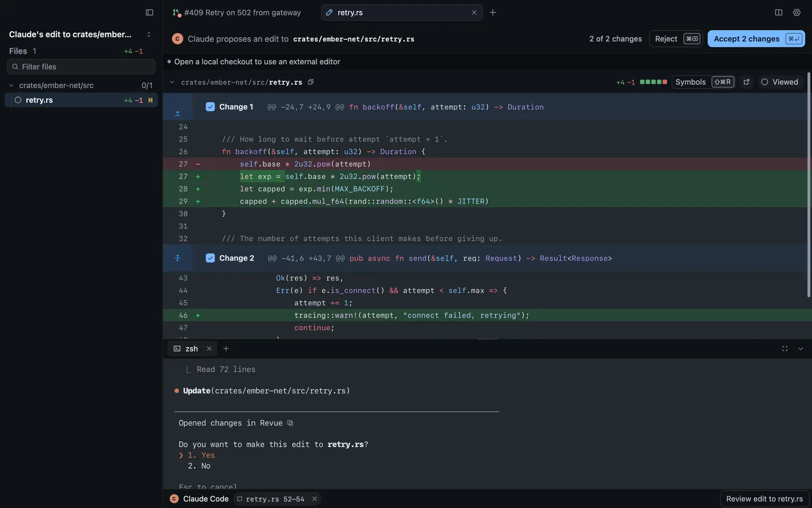Screen dimensions: 812x508
Task: Expand hidden lines between Change 1 and 2
Action: click(x=177, y=258)
